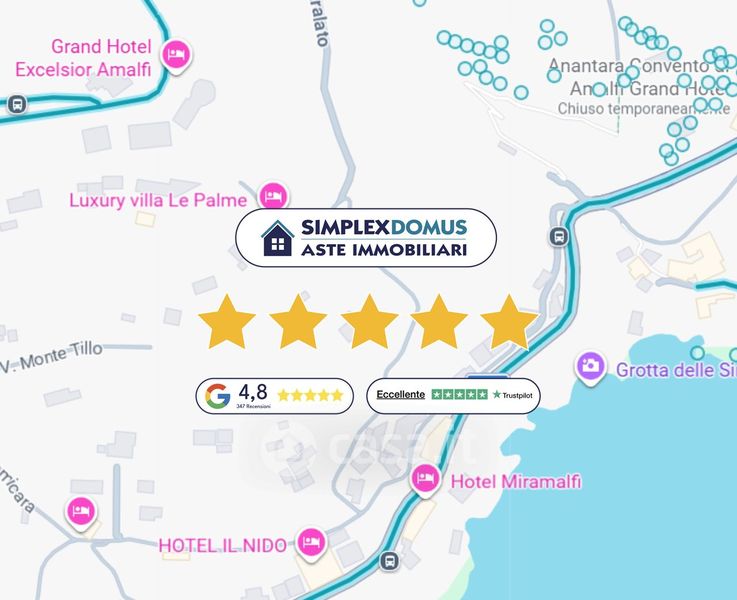Click the Eccellente underlined link text
Screen dimensions: 737x600
(x=400, y=395)
